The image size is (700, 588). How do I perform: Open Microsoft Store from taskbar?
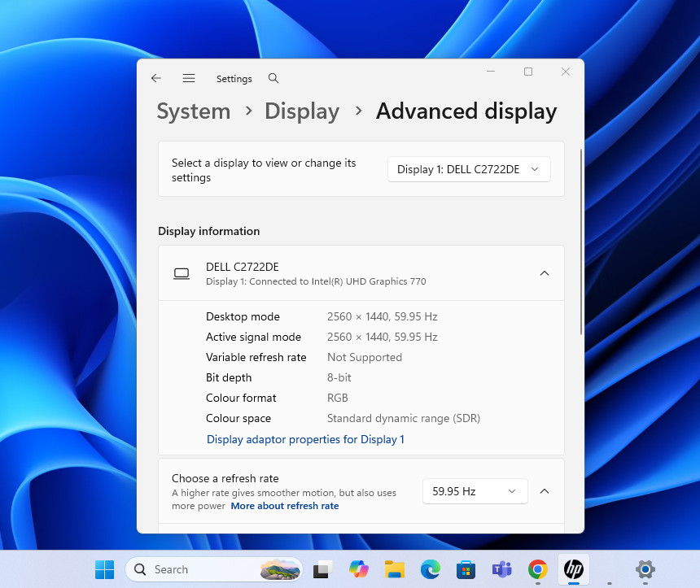(x=466, y=569)
